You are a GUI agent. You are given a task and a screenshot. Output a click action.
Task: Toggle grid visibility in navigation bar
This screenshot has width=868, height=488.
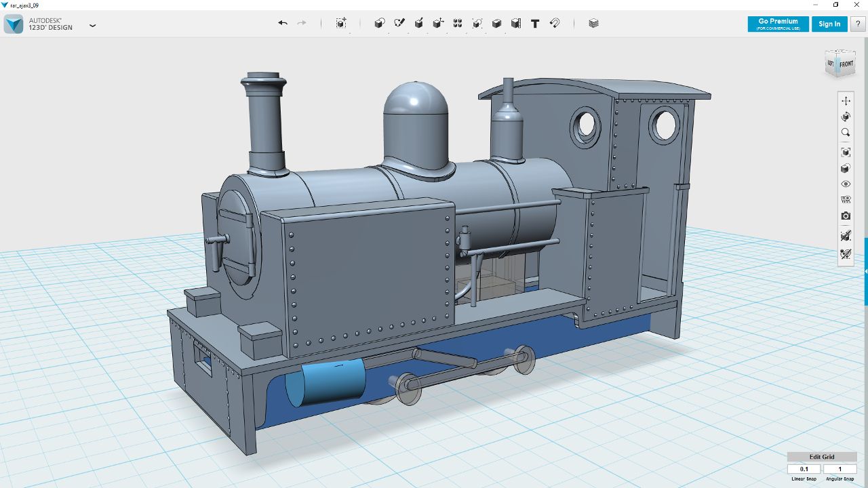click(x=846, y=200)
